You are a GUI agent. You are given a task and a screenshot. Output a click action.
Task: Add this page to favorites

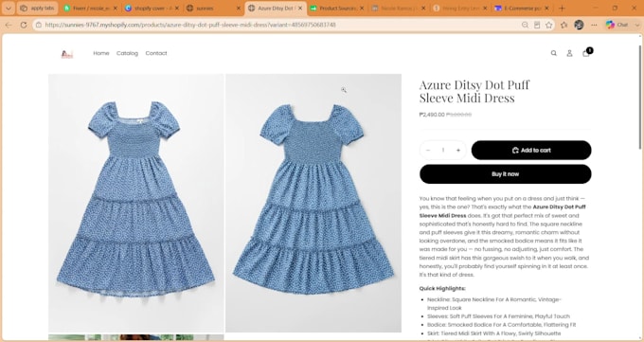(x=548, y=25)
